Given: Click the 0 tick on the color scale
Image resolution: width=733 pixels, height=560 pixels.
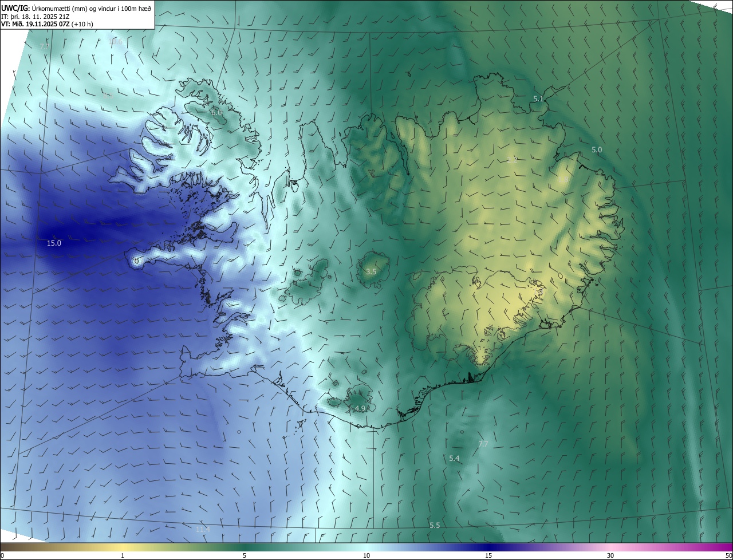Looking at the screenshot, I should (2, 555).
